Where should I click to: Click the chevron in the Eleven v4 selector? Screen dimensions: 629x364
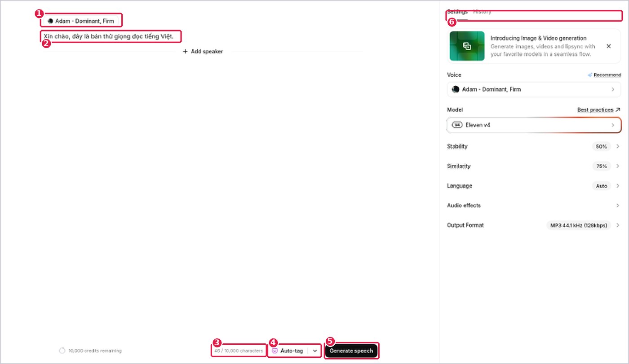point(613,125)
